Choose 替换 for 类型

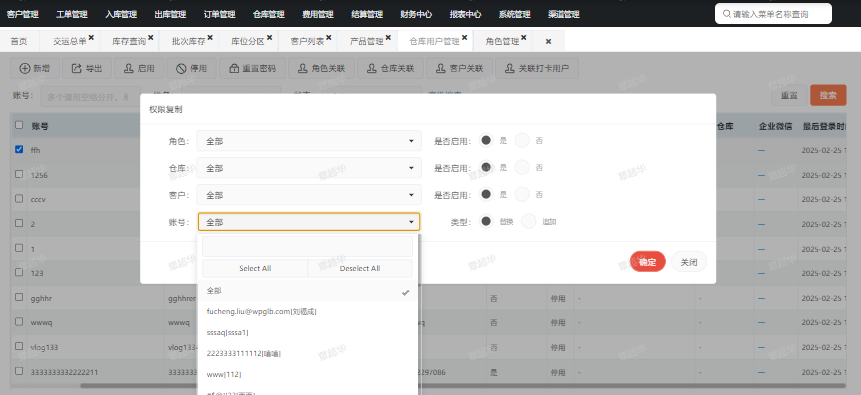(x=486, y=221)
